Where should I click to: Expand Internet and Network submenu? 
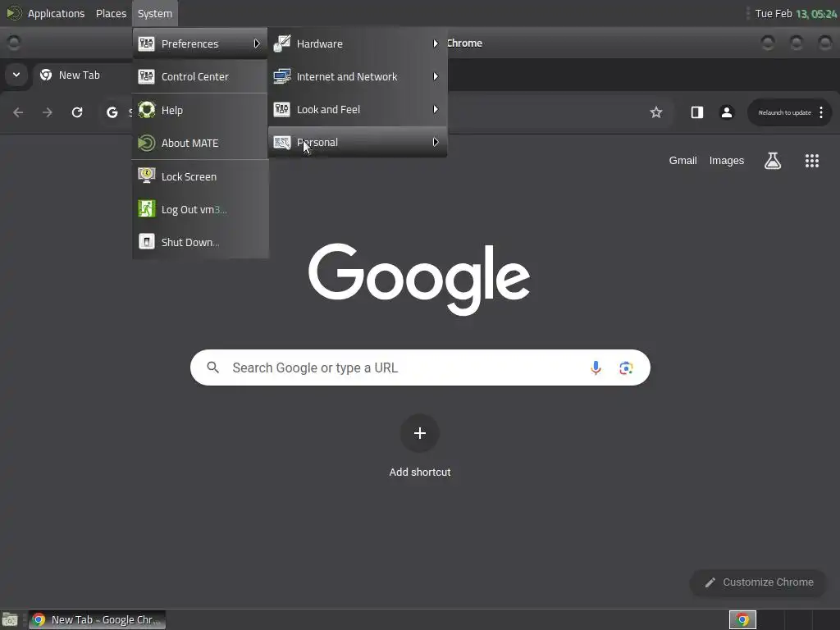click(358, 76)
